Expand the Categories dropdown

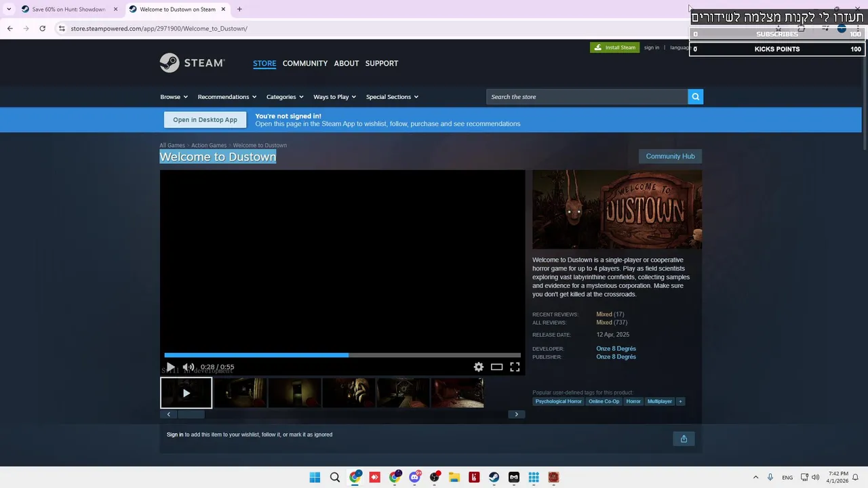point(285,97)
